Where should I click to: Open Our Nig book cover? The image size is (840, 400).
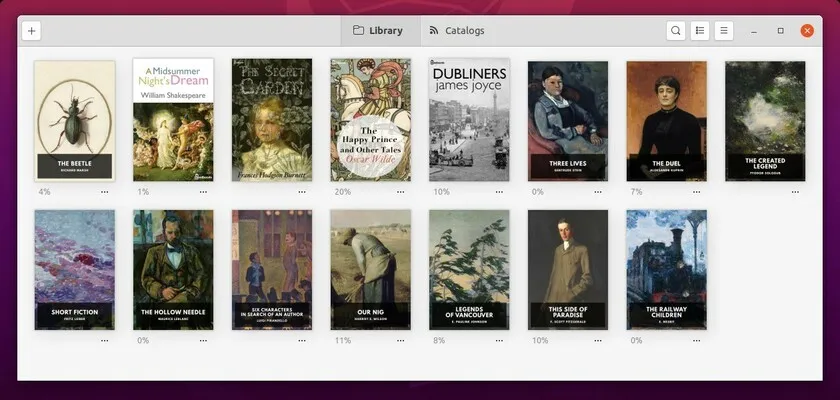pos(371,270)
